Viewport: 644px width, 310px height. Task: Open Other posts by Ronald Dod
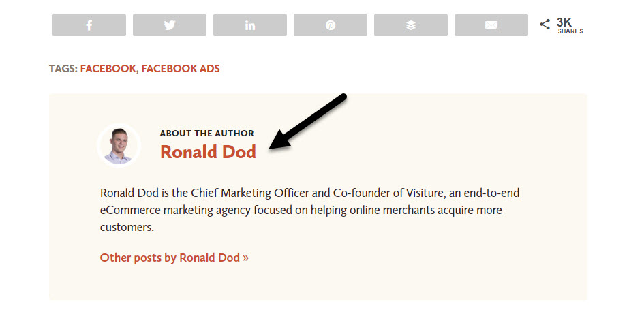point(174,258)
